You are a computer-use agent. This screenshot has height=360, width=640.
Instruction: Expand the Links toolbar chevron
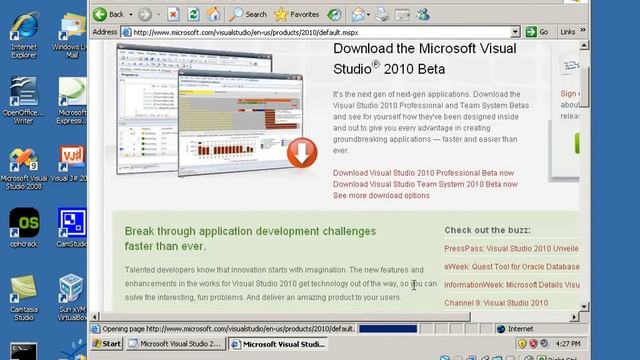pyautogui.click(x=583, y=30)
